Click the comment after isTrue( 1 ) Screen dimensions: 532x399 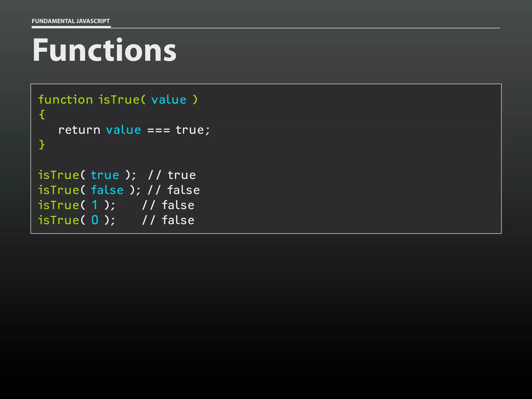168,205
